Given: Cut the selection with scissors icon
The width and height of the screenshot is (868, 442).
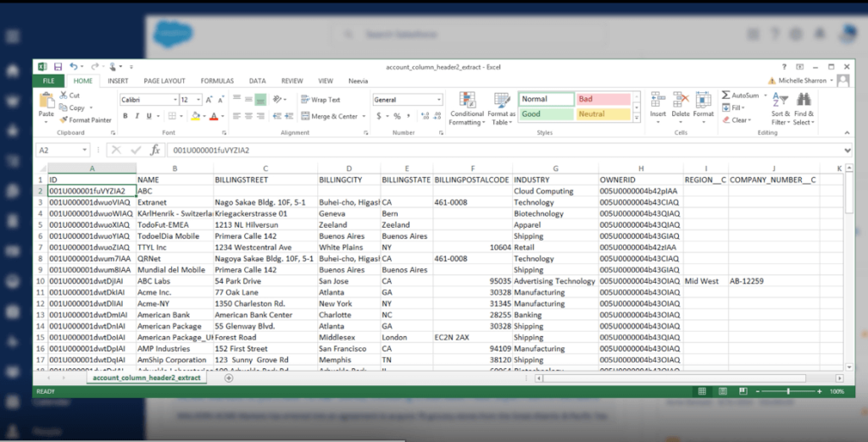Looking at the screenshot, I should click(70, 96).
